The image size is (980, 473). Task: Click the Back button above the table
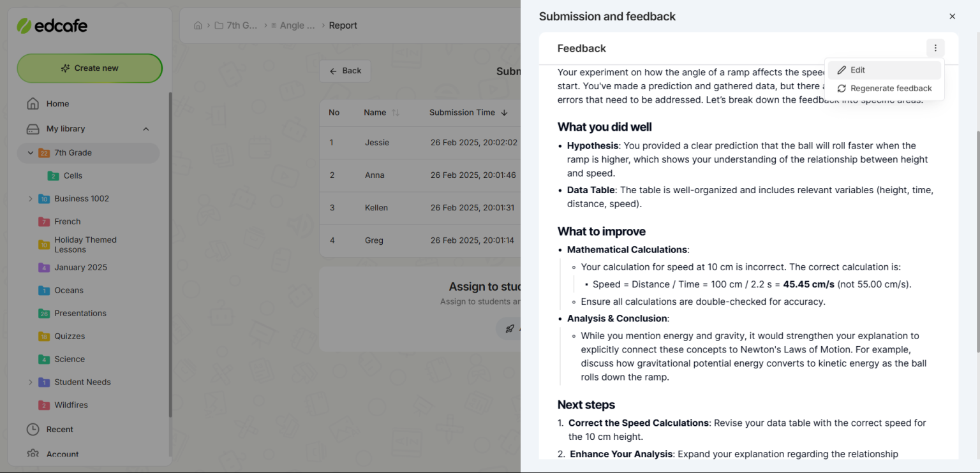[x=345, y=71]
